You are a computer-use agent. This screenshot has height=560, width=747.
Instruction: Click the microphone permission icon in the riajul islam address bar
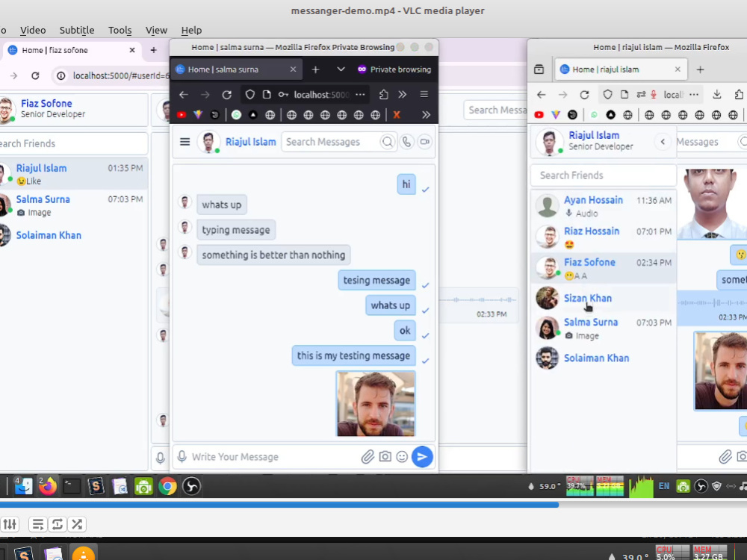click(x=654, y=94)
